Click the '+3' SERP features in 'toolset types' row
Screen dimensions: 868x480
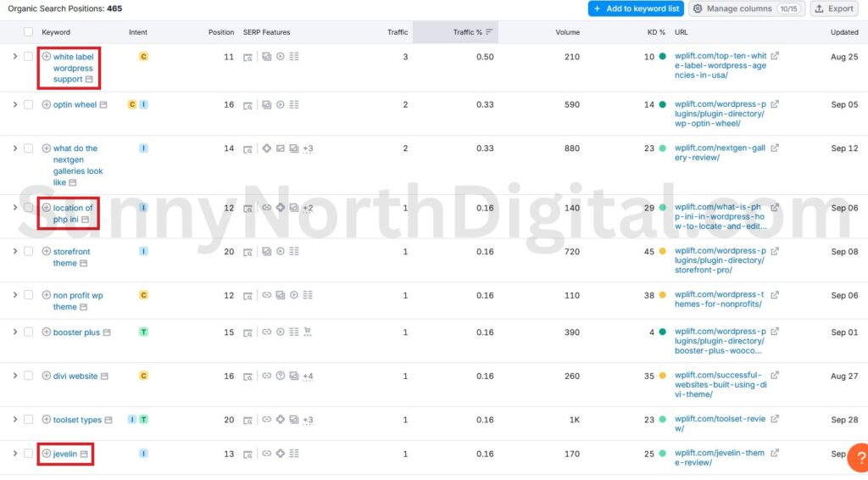coord(308,420)
